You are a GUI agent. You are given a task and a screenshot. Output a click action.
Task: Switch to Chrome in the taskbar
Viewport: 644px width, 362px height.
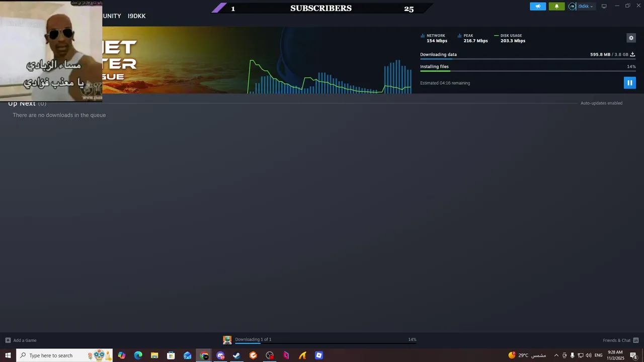(204, 355)
